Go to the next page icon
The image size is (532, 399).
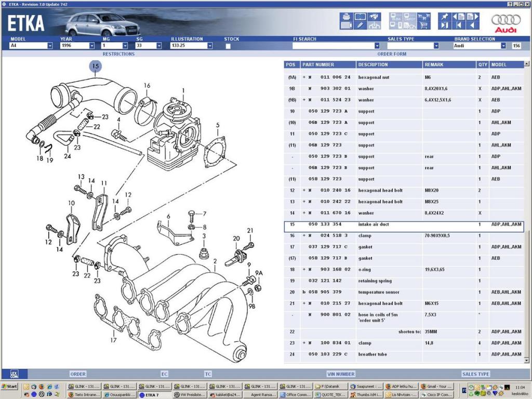tap(472, 17)
